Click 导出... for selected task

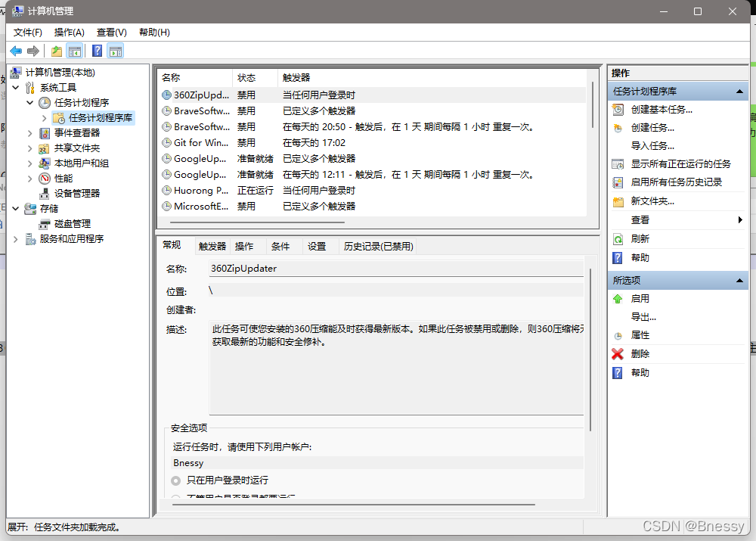[643, 317]
